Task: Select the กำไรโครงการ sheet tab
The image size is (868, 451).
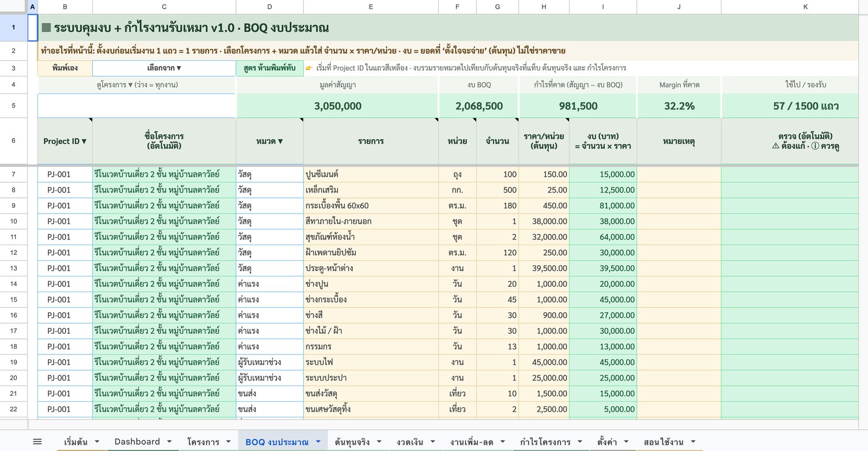Action: click(545, 442)
